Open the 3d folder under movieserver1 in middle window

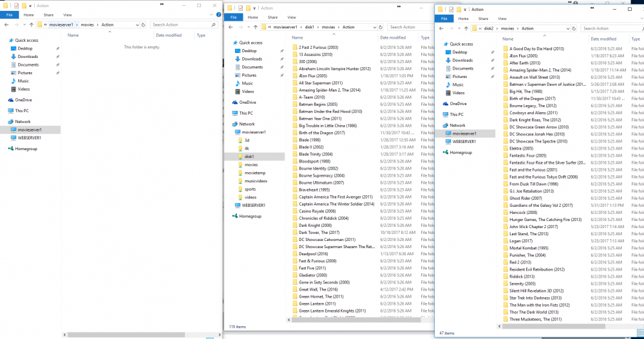coord(247,140)
